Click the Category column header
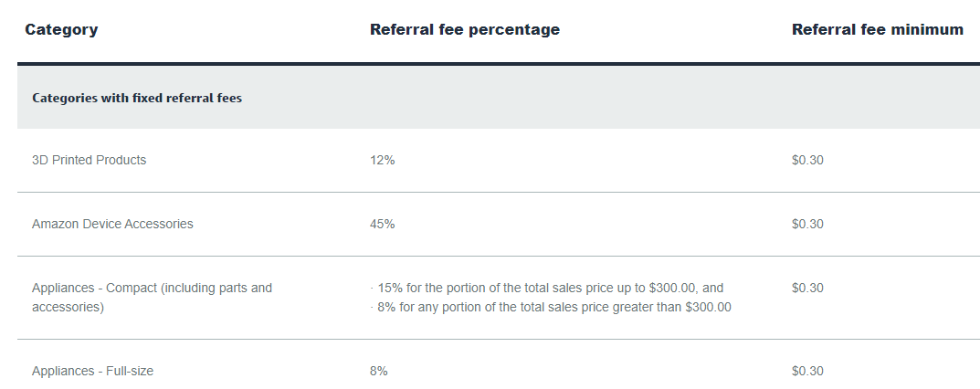Viewport: 980px width, 389px height. pos(61,29)
